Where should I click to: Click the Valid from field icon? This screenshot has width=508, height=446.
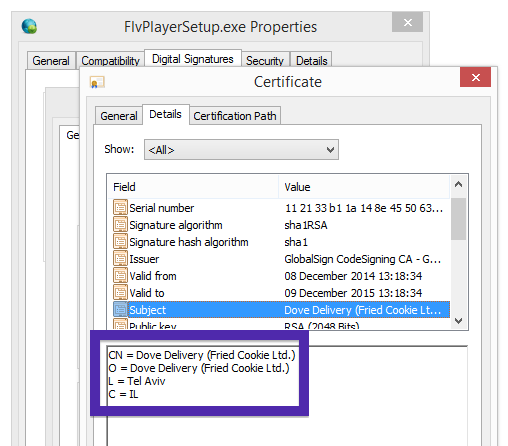click(120, 275)
